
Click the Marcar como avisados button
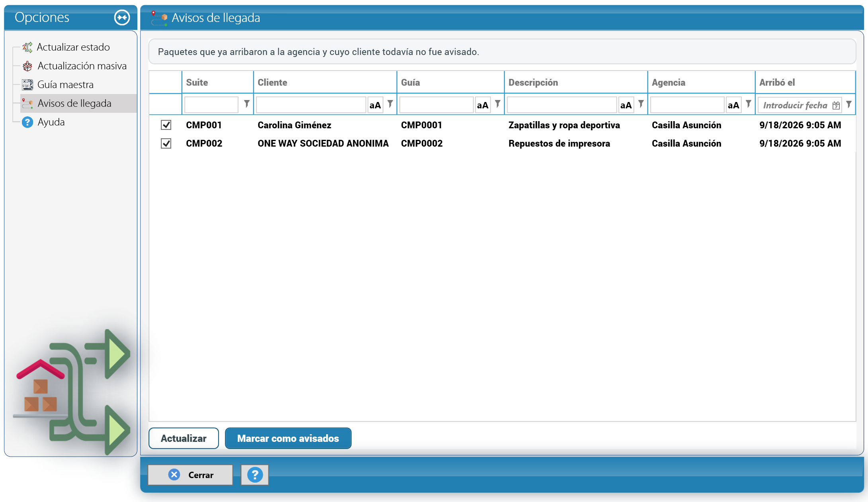pyautogui.click(x=288, y=438)
